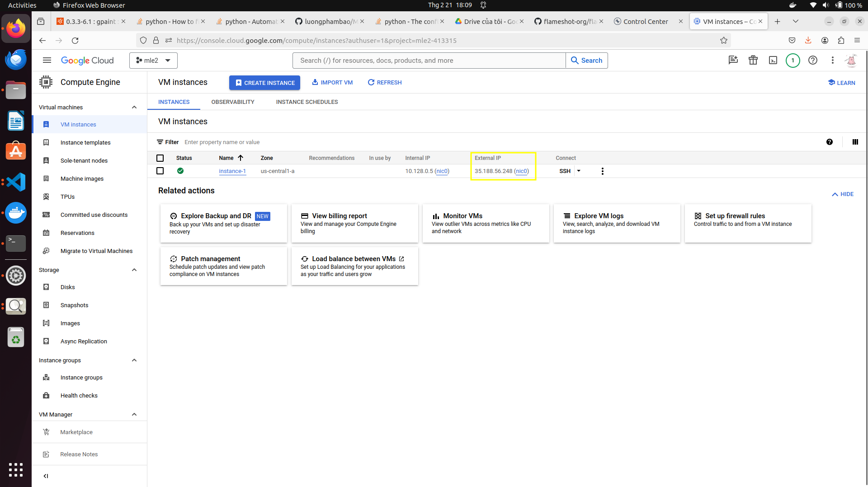The image size is (868, 487).
Task: Open Thunderbird mail from dock
Action: (16, 59)
